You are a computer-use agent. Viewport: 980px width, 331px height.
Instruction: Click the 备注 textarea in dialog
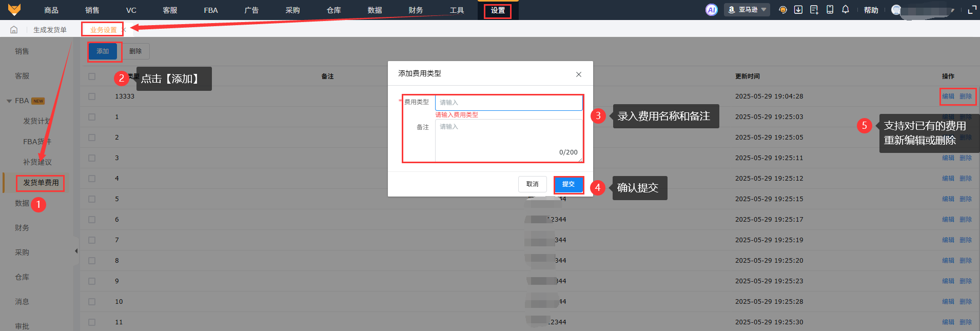tap(509, 141)
